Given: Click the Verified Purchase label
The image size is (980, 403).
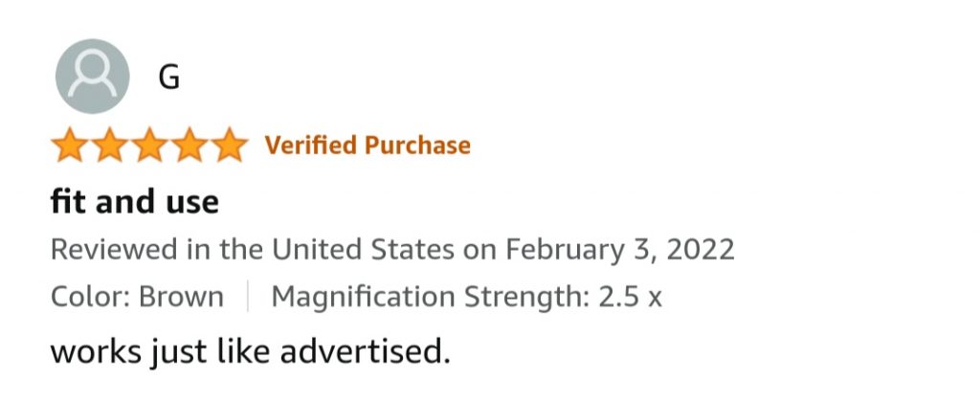Looking at the screenshot, I should (367, 145).
